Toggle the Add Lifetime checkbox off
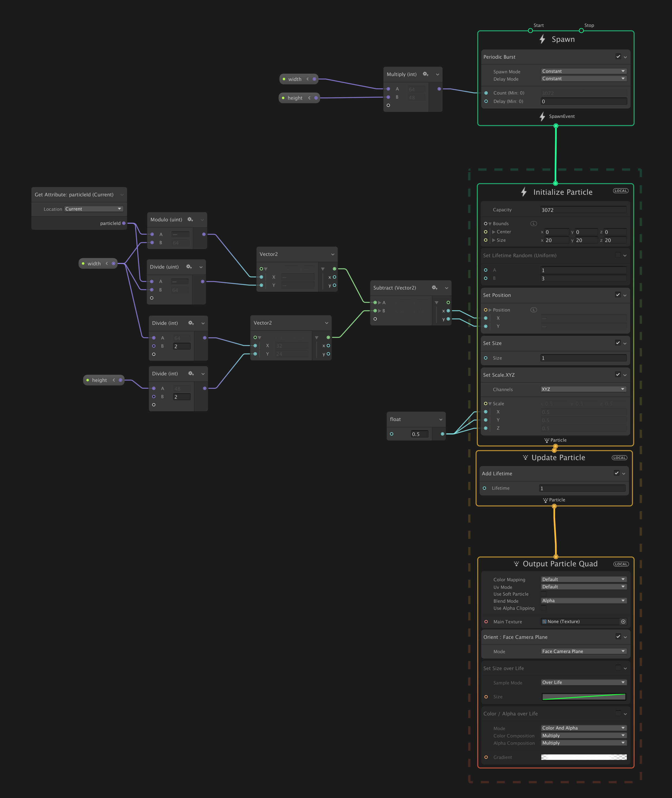672x798 pixels. point(617,473)
